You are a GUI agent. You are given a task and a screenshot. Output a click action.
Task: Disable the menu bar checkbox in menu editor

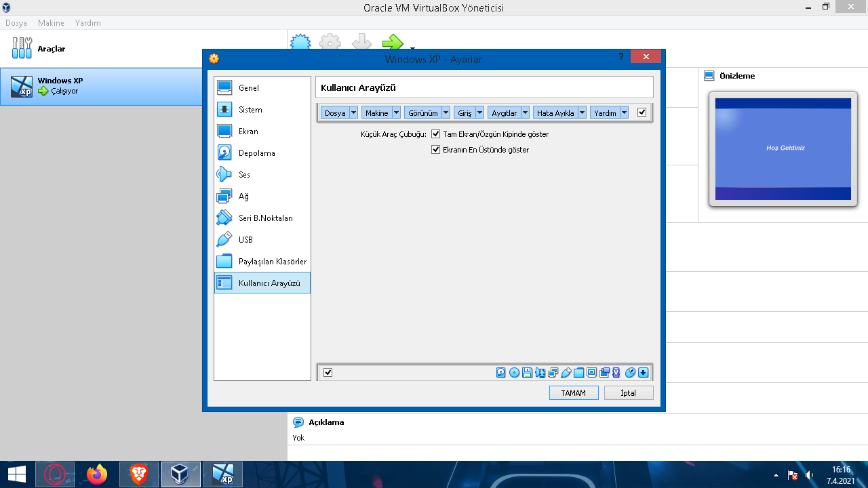click(642, 113)
